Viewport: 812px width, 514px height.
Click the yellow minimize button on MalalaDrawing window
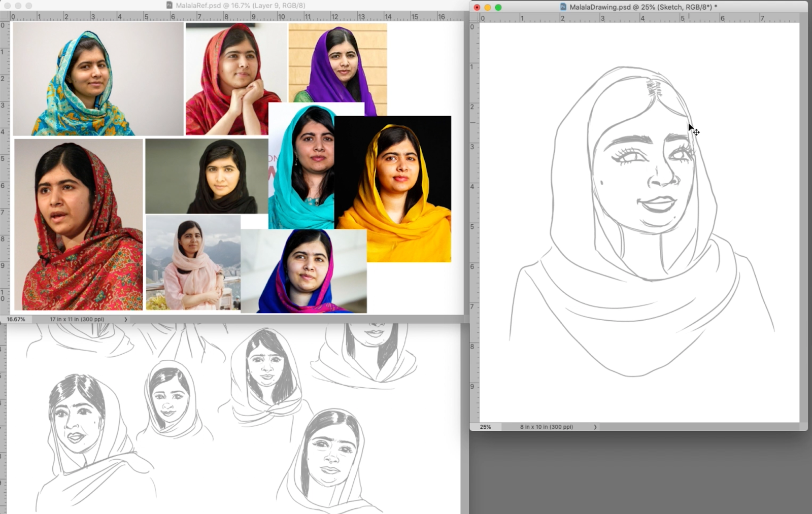point(488,8)
